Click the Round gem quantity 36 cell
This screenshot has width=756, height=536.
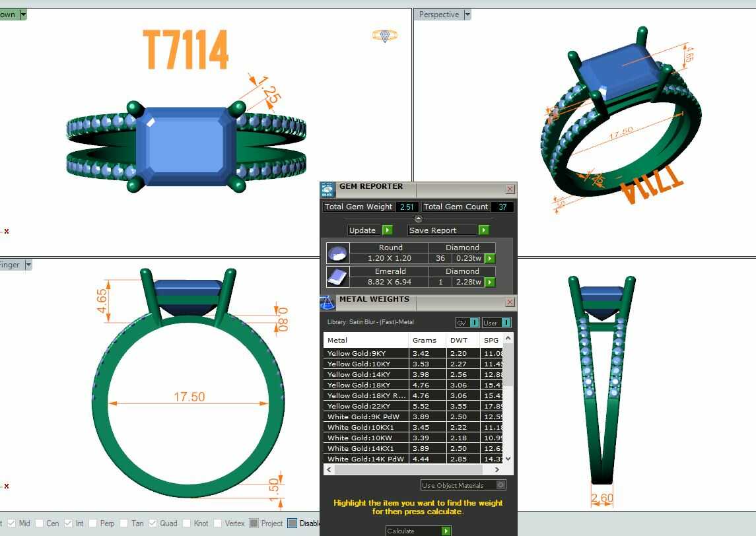pos(440,258)
